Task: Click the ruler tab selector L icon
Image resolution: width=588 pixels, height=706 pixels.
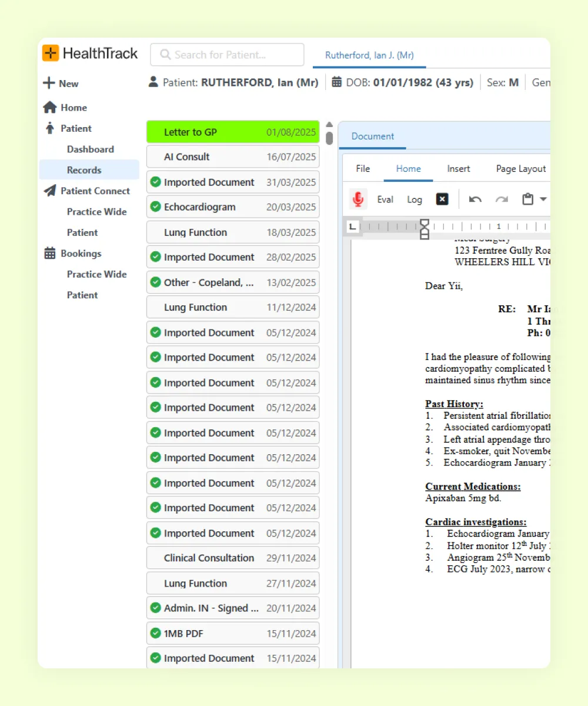Action: point(352,227)
